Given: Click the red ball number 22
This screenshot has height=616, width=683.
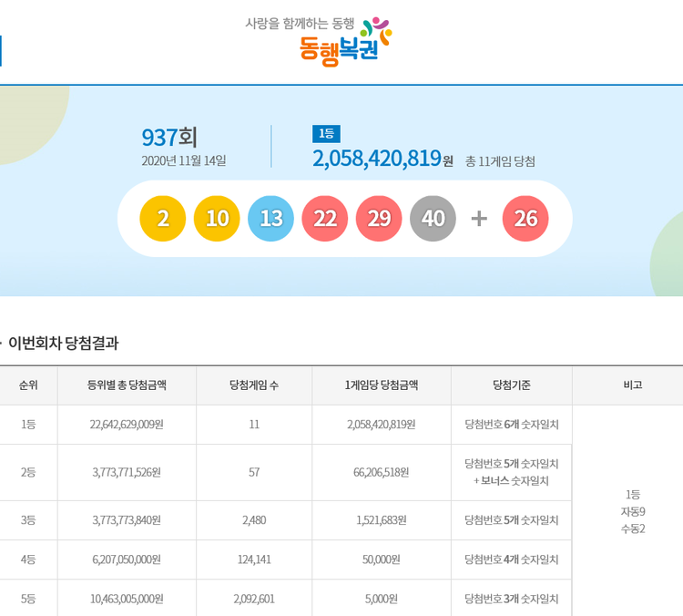Looking at the screenshot, I should point(324,219).
